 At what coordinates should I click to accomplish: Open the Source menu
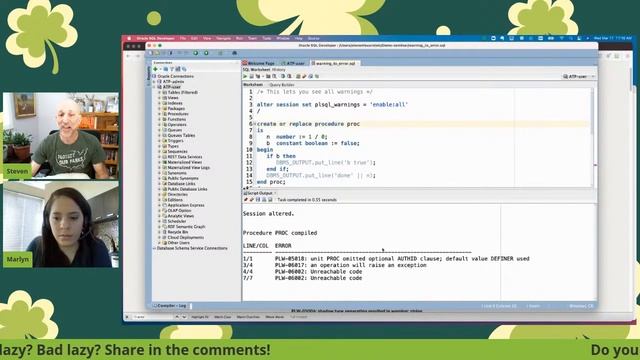313,38
